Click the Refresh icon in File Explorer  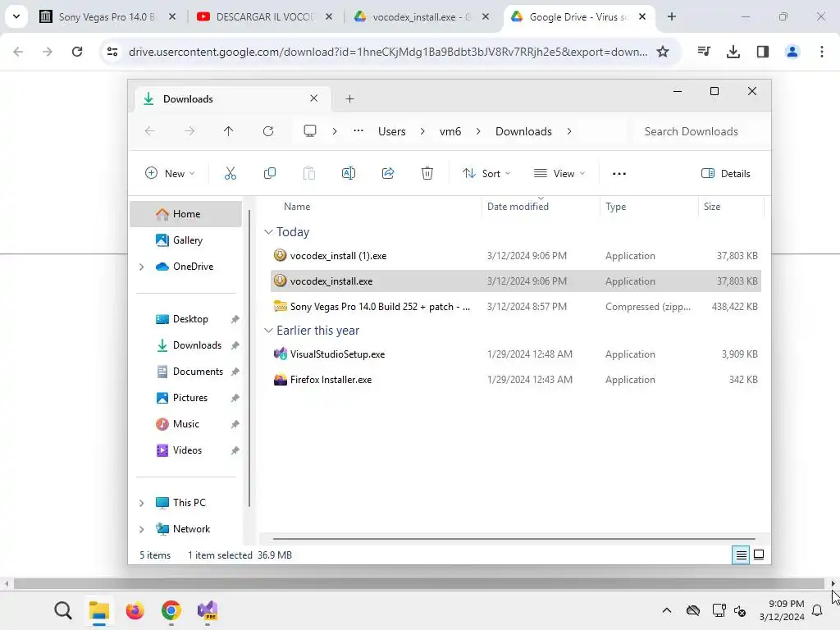pyautogui.click(x=268, y=131)
